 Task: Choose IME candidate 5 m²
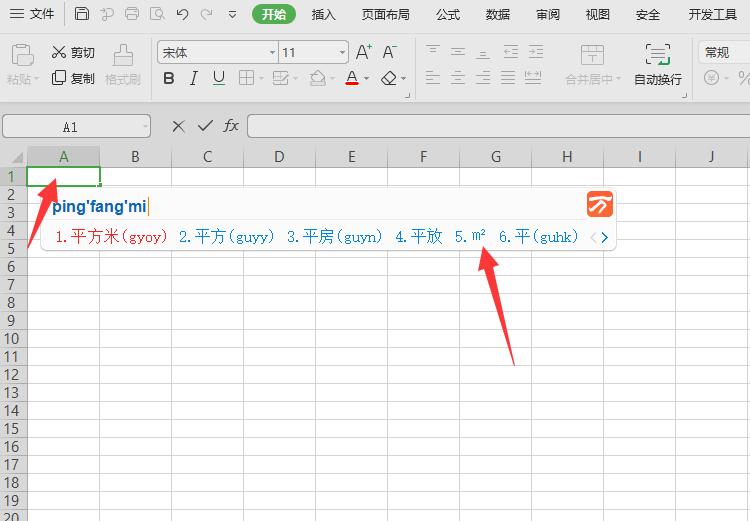[470, 236]
